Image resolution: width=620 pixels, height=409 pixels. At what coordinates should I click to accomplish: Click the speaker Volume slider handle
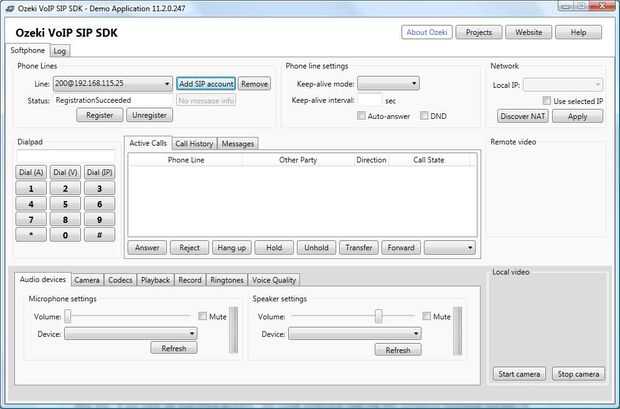(379, 316)
